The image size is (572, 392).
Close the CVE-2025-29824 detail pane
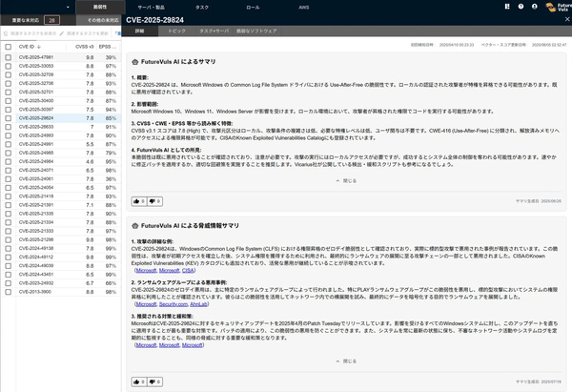[567, 19]
